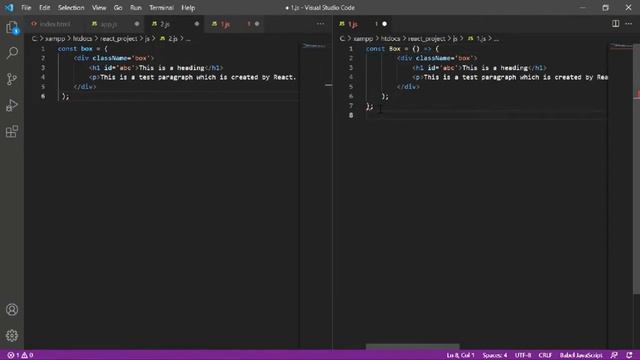Click closing div tag in right editor
This screenshot has height=360, width=640.
click(408, 87)
